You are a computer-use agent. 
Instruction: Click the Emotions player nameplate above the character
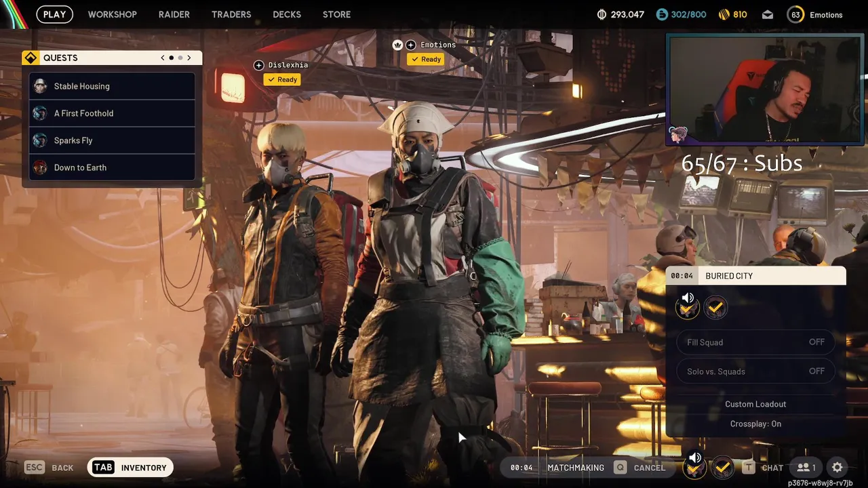click(438, 45)
